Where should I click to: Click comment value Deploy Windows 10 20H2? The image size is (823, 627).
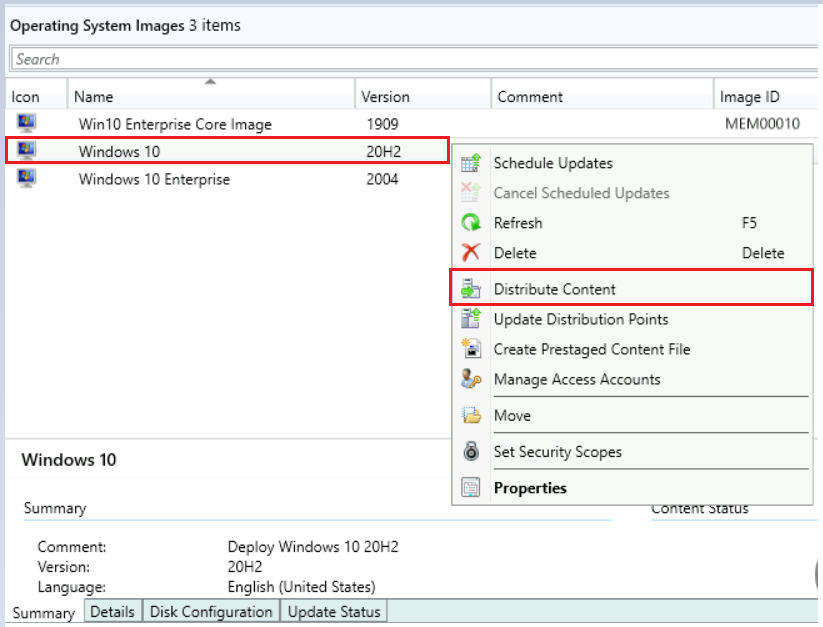(x=313, y=547)
